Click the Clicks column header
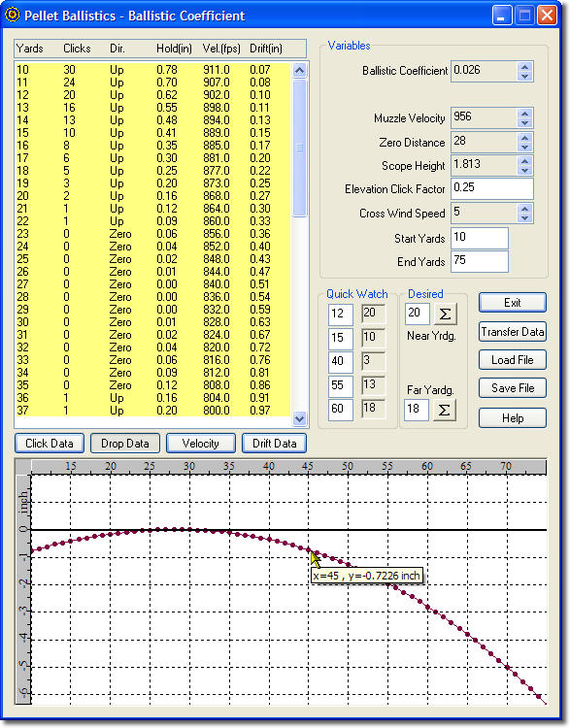 (77, 49)
